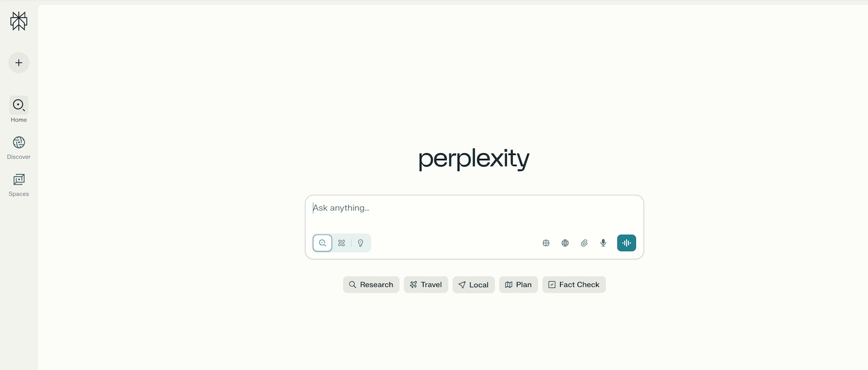Select the Research quick action

point(371,284)
